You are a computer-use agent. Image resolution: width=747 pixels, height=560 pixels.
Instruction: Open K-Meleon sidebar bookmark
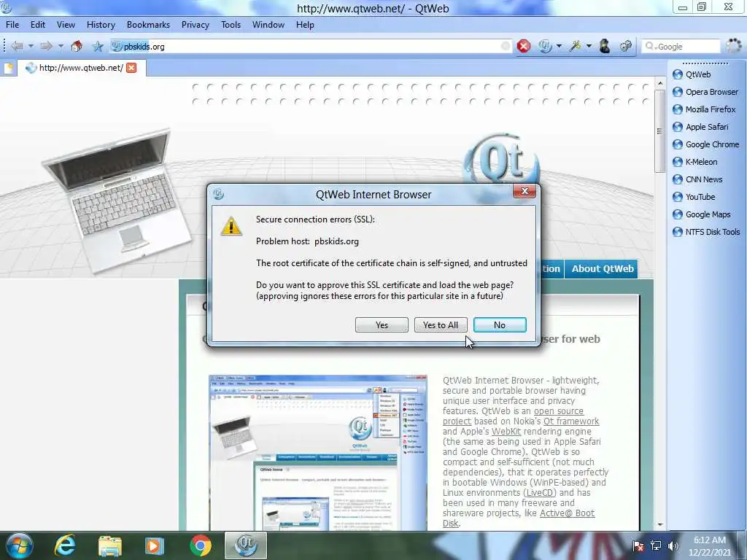[695, 162]
